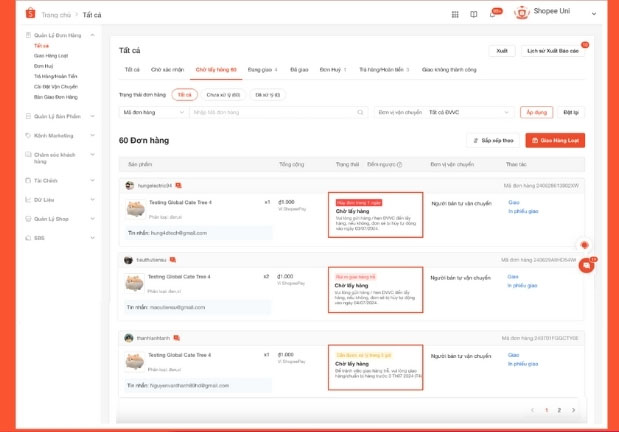Click Giao for hungelectric94 order
Image resolution: width=619 pixels, height=432 pixels.
pos(514,203)
